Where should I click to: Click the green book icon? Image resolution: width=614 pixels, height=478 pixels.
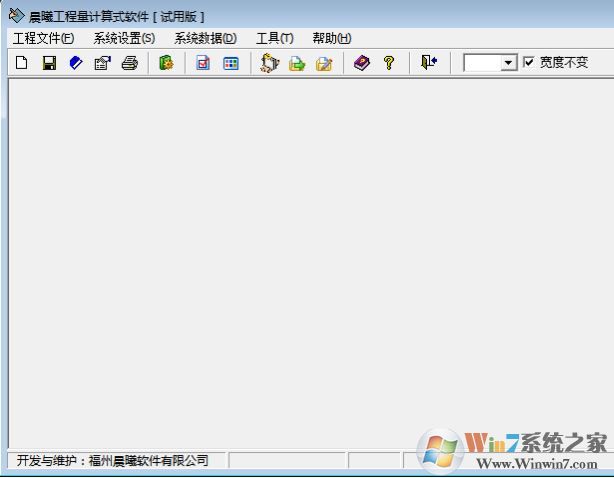(166, 63)
